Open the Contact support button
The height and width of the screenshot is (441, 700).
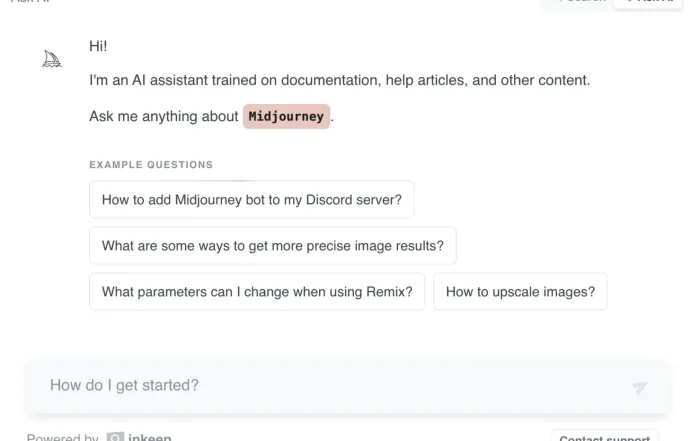tap(604, 437)
